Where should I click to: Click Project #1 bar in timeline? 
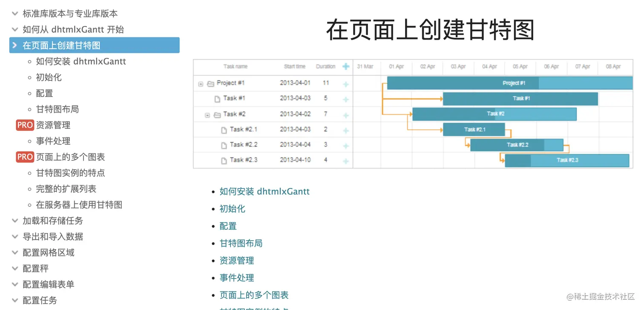coord(510,83)
